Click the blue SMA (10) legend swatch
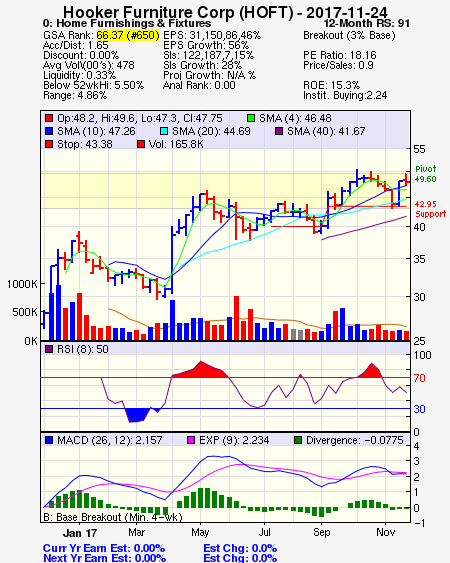Image resolution: width=450 pixels, height=563 pixels. tap(49, 131)
